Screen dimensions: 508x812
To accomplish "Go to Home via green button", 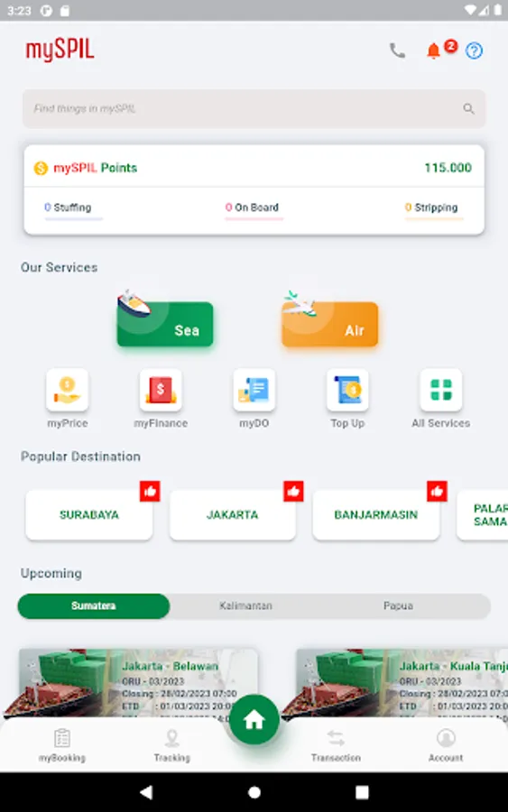I will [x=254, y=719].
